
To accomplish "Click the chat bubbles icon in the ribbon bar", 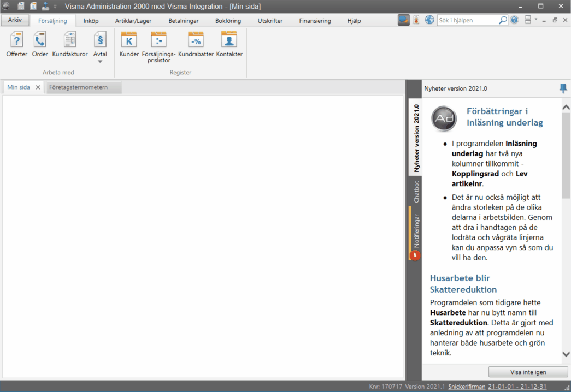I will [x=403, y=20].
